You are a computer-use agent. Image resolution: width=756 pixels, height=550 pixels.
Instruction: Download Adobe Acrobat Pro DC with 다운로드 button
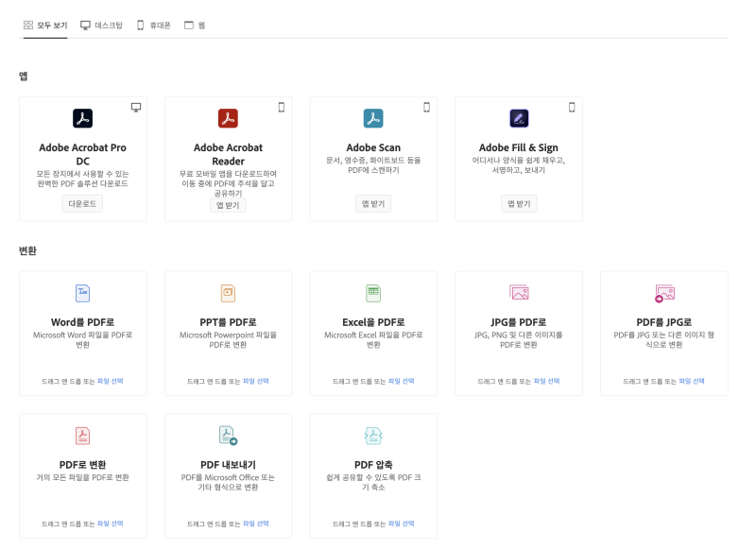[82, 204]
